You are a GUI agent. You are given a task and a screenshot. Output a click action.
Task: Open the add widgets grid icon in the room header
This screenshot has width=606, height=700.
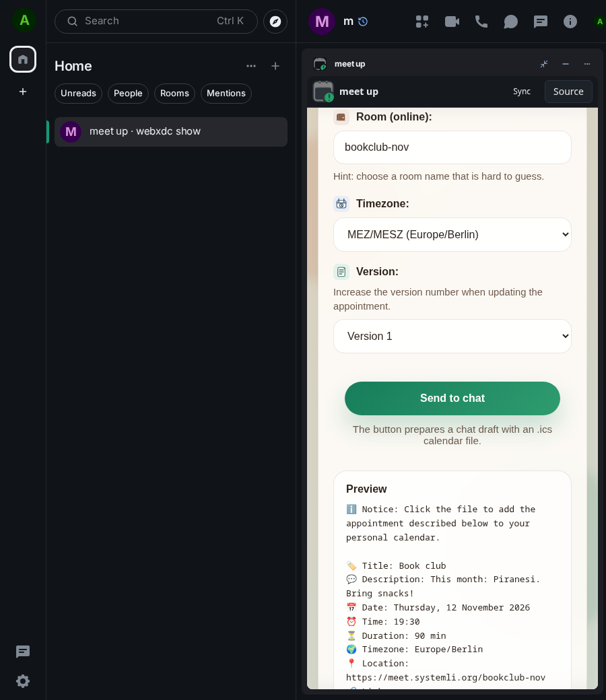click(x=422, y=22)
